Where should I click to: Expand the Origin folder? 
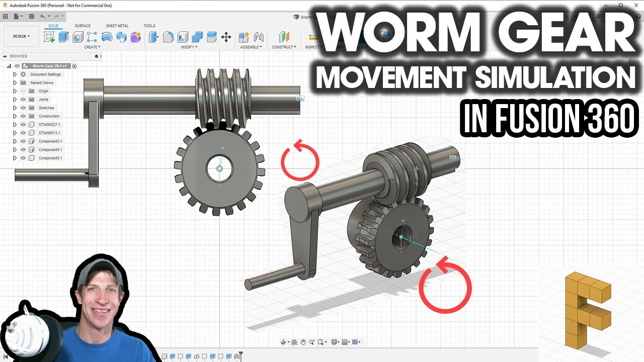coord(15,91)
